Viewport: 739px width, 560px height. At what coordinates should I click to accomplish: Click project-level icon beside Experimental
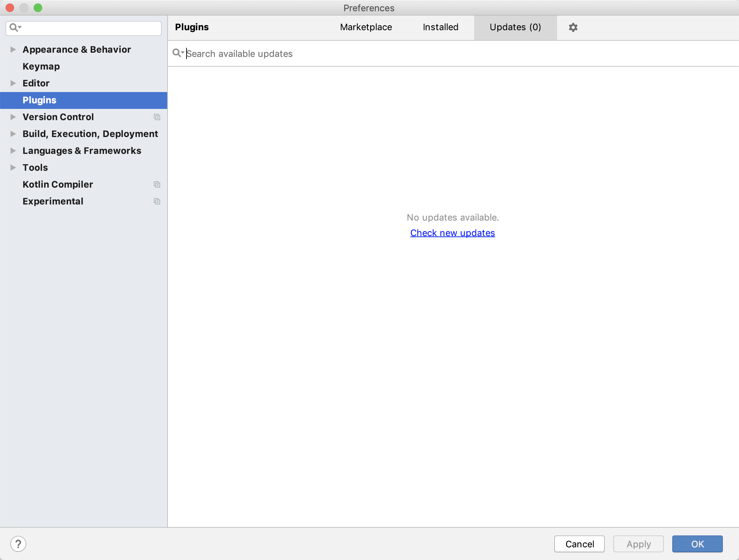tap(157, 201)
